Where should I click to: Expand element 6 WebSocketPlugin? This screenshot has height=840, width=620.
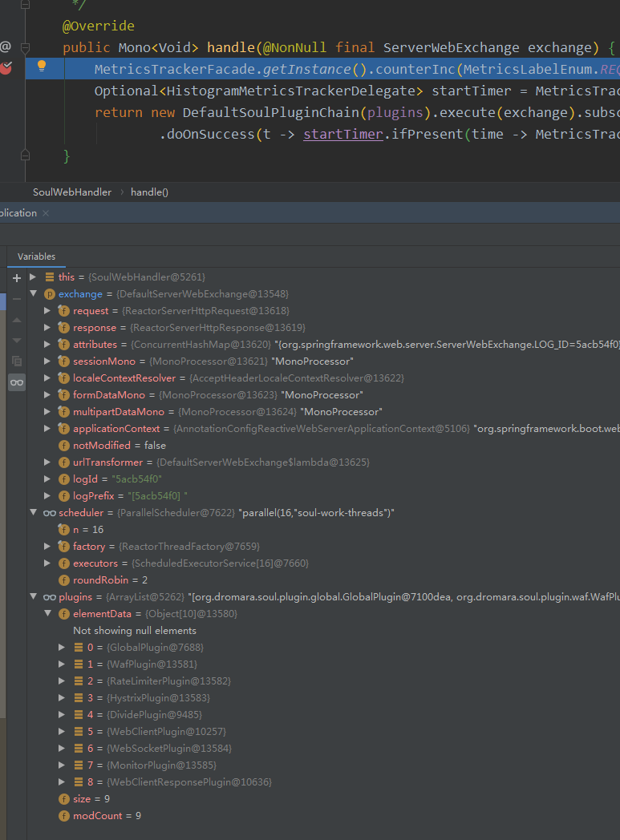[x=62, y=749]
